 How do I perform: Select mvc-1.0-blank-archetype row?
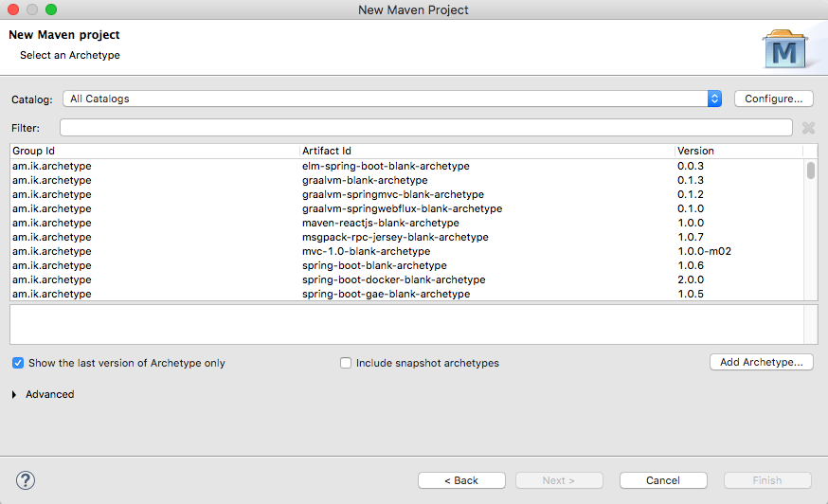(x=406, y=251)
